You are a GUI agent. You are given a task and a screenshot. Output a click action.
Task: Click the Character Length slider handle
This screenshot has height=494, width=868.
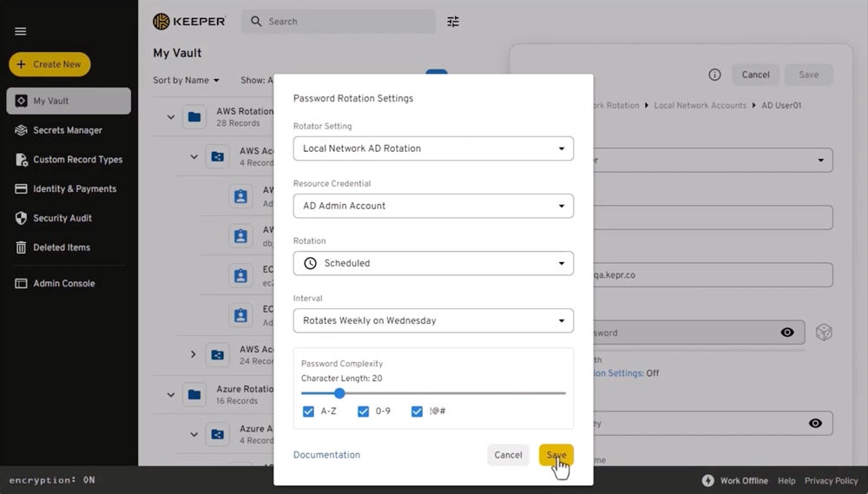(x=339, y=393)
